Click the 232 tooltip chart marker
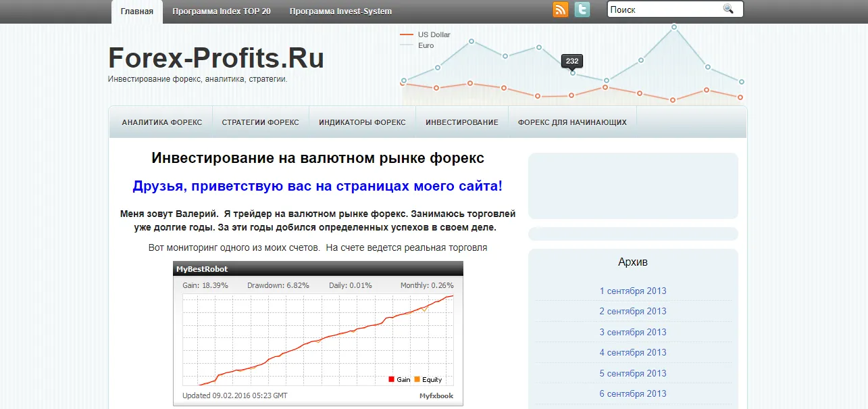Viewport: 868px width, 409px height. [572, 61]
